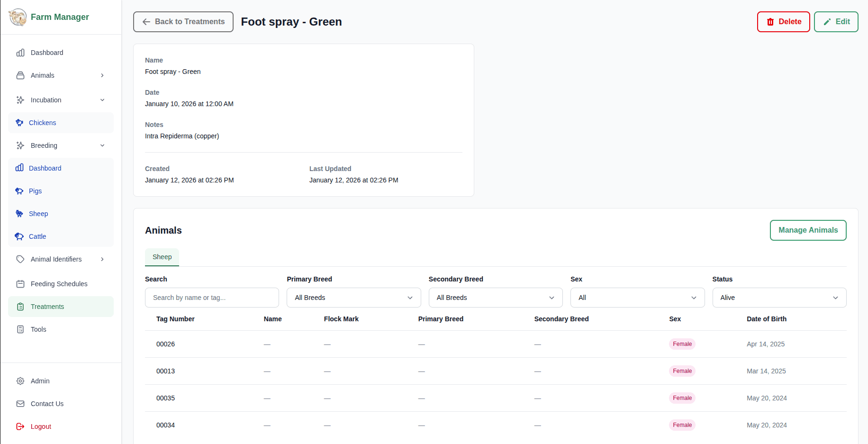The width and height of the screenshot is (868, 444).
Task: Click the pencil icon on the Edit button
Action: coord(826,22)
